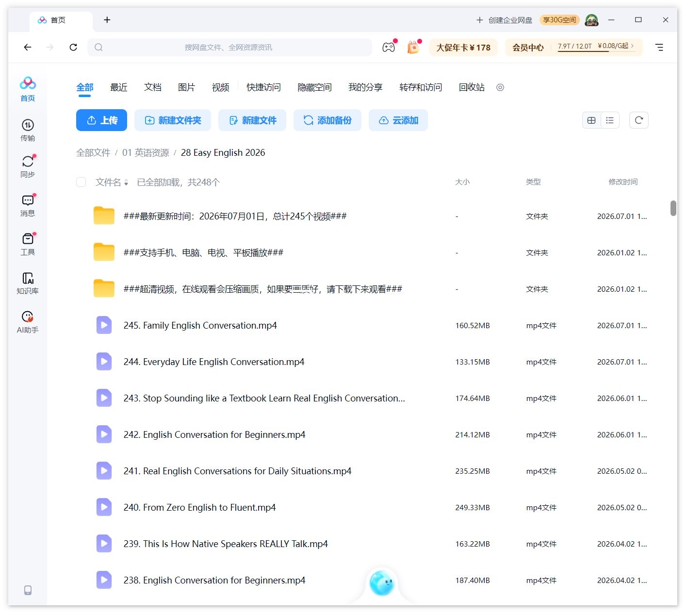The image size is (687, 616).
Task: Focus the 搜网盘文件 search field
Action: pos(229,47)
